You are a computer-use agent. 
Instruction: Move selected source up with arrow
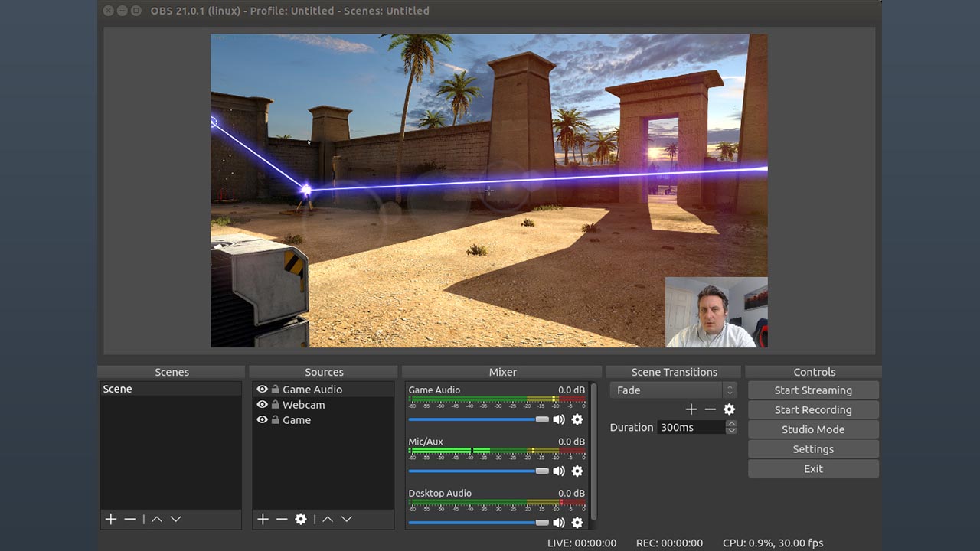pyautogui.click(x=328, y=519)
